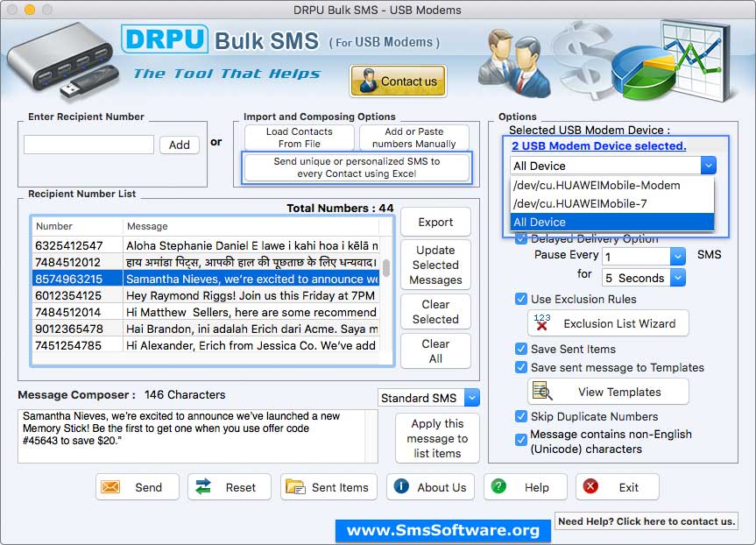Click the folder icon for Sent Items

coord(295,486)
